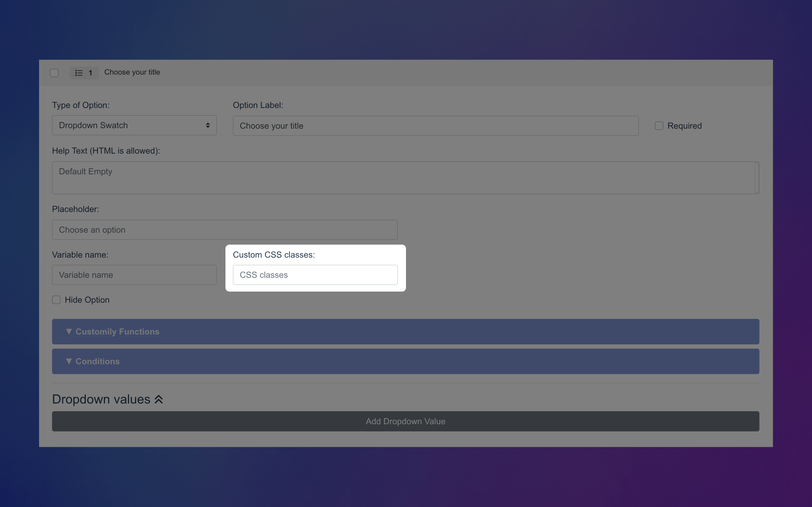Select the Choose your title header label
This screenshot has width=812, height=507.
pyautogui.click(x=132, y=72)
